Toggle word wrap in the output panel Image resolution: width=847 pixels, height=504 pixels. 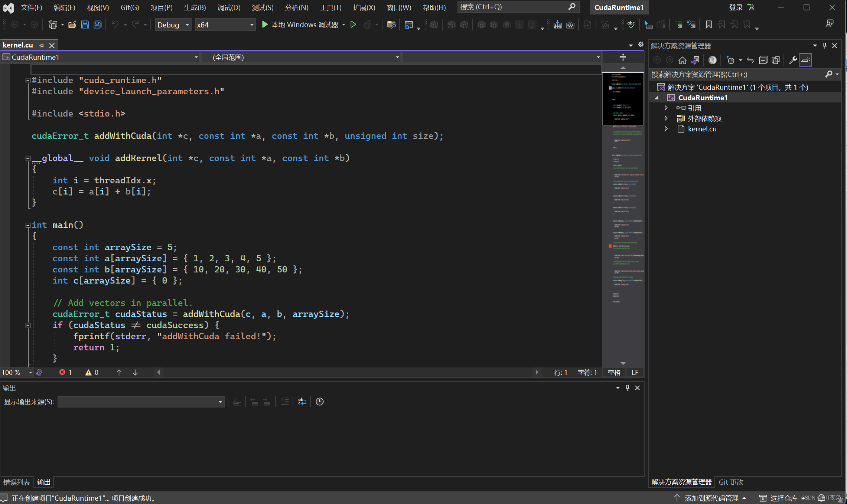point(302,402)
